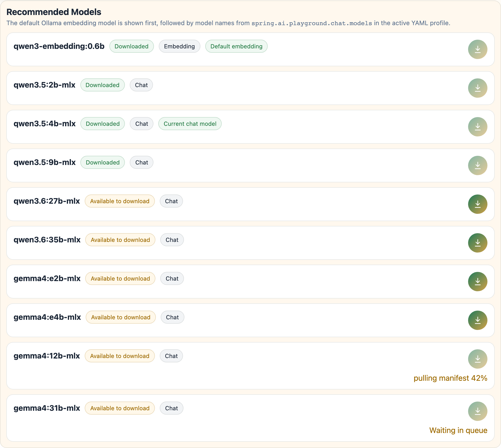Download the gemma4:e2b-mlx model
This screenshot has width=501, height=448.
(477, 281)
